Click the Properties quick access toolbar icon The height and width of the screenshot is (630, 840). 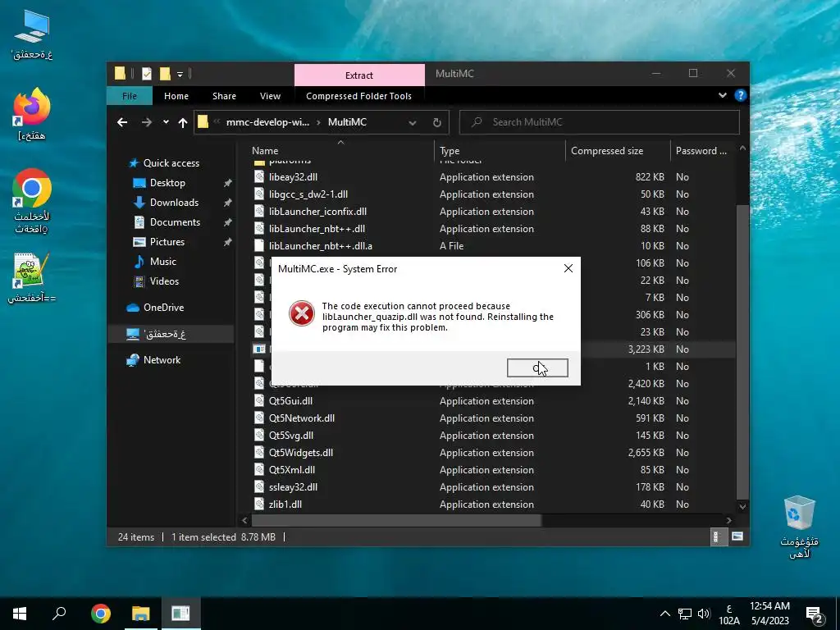coord(146,74)
